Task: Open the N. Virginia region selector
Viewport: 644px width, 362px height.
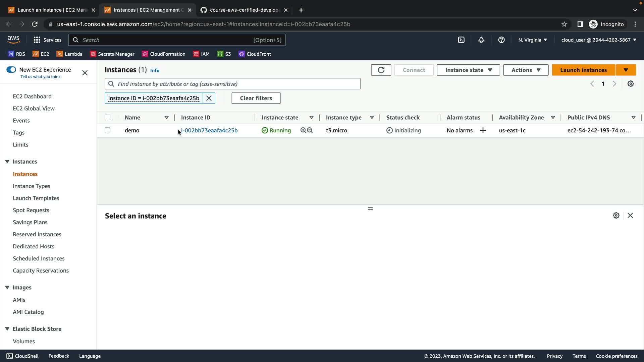Action: tap(532, 40)
